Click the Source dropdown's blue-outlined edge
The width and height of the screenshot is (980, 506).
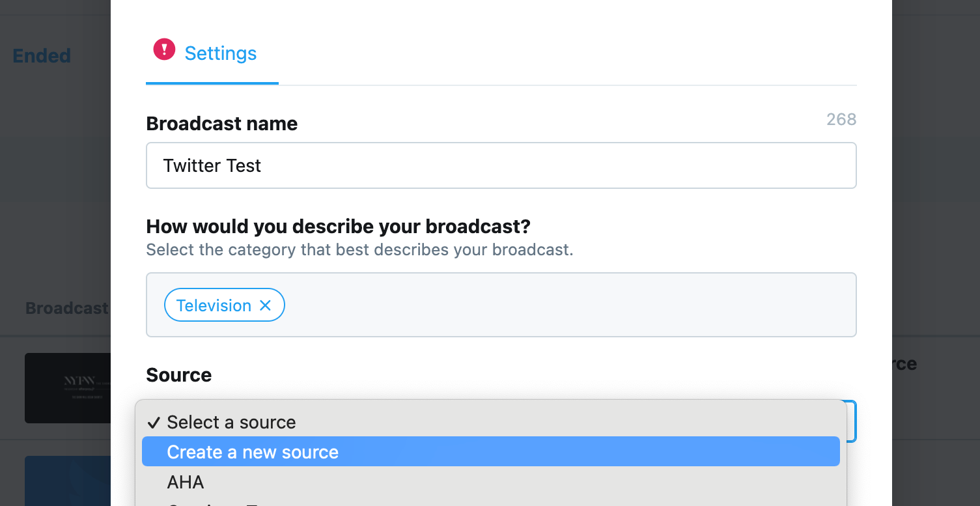coord(852,421)
